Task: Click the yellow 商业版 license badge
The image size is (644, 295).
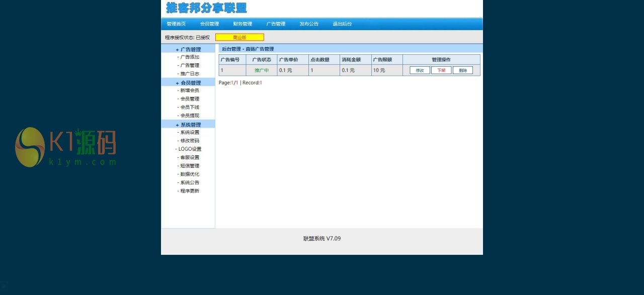Action: click(x=239, y=37)
